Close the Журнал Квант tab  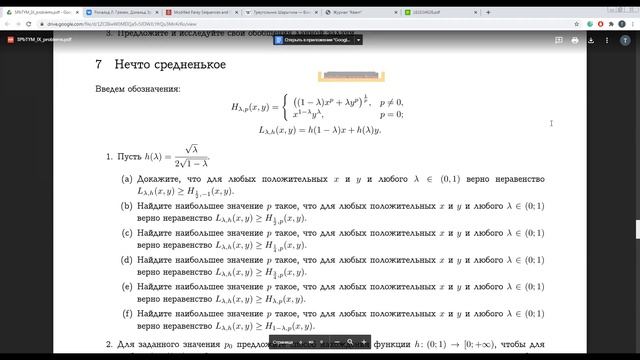tap(396, 12)
